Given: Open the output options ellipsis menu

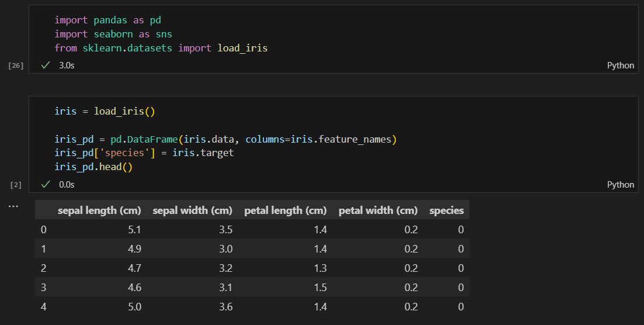Looking at the screenshot, I should coord(13,206).
